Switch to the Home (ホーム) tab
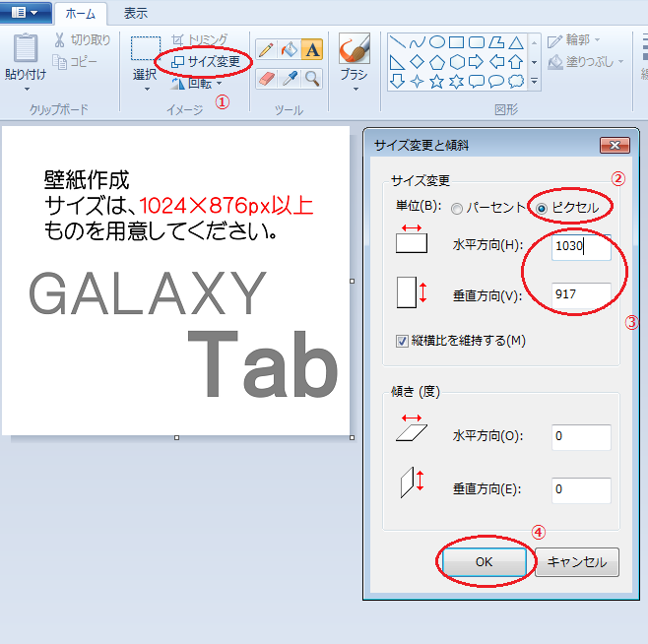 [80, 14]
